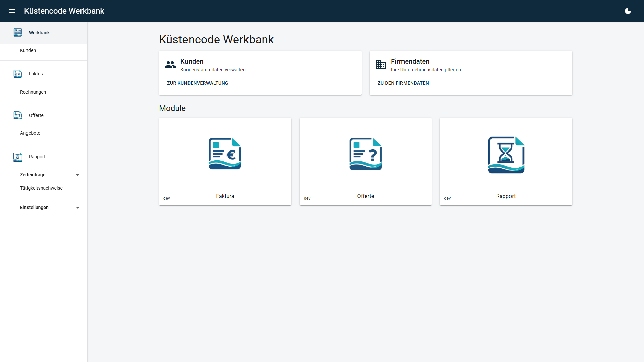Viewport: 644px width, 362px height.
Task: Open the Faktura module via its euro-document icon
Action: (x=225, y=154)
